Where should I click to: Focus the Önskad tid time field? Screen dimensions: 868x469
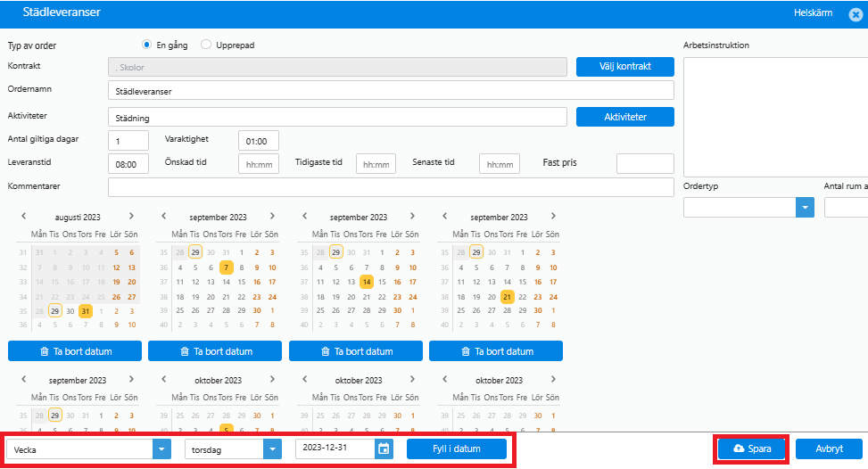pos(259,164)
